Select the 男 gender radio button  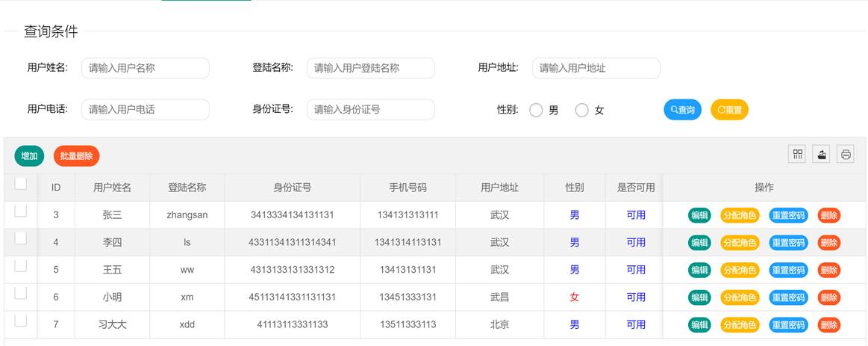pyautogui.click(x=536, y=111)
